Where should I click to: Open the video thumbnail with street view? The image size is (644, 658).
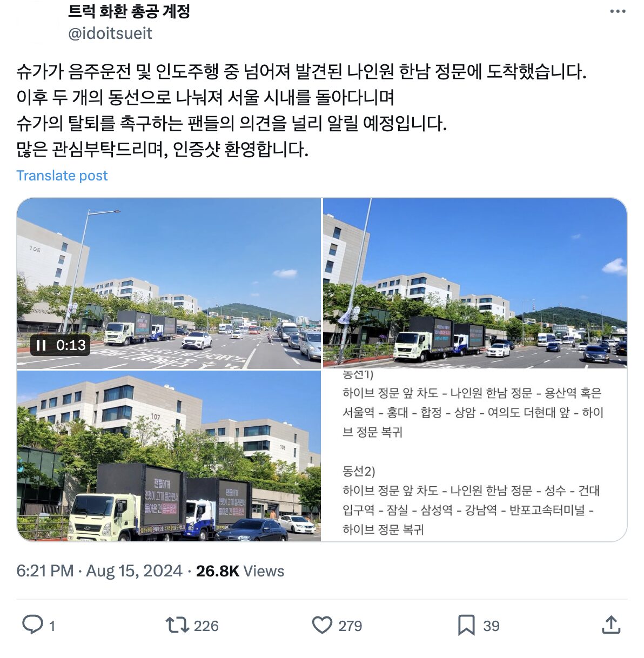click(x=169, y=283)
